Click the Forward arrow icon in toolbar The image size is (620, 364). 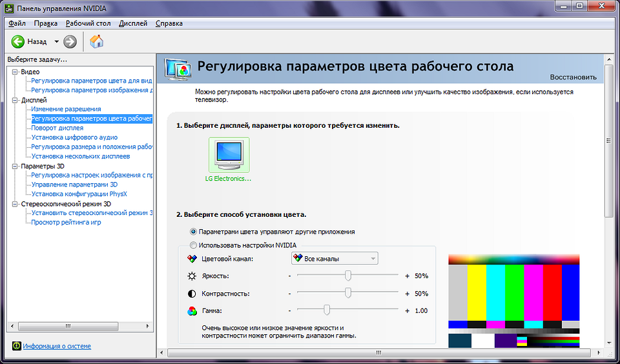point(70,42)
